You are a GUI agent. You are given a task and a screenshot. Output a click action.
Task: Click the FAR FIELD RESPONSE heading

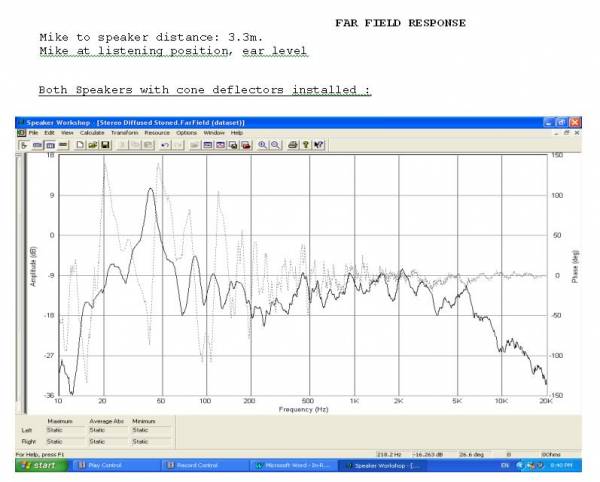pyautogui.click(x=400, y=23)
